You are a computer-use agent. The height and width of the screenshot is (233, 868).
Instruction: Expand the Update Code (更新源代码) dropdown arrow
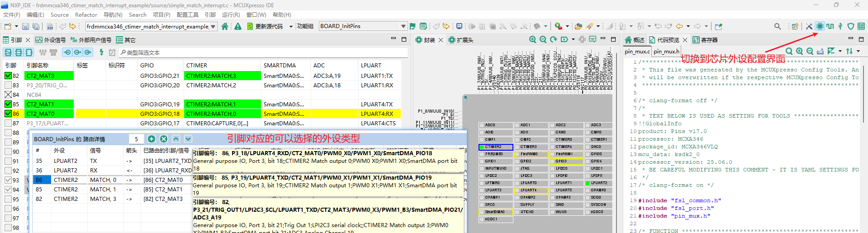point(290,26)
